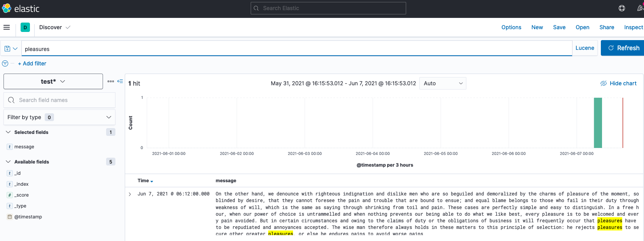Focus the Search Elastic global search box

(328, 8)
